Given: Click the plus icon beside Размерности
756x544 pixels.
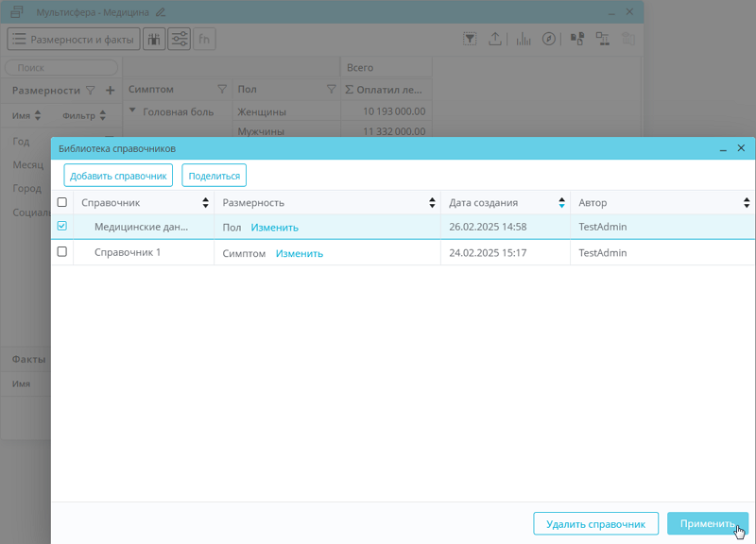Looking at the screenshot, I should tap(110, 91).
